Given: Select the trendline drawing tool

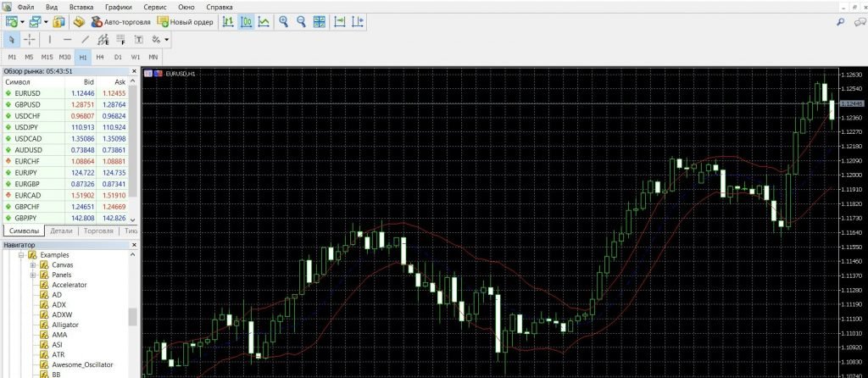Looking at the screenshot, I should click(x=86, y=40).
